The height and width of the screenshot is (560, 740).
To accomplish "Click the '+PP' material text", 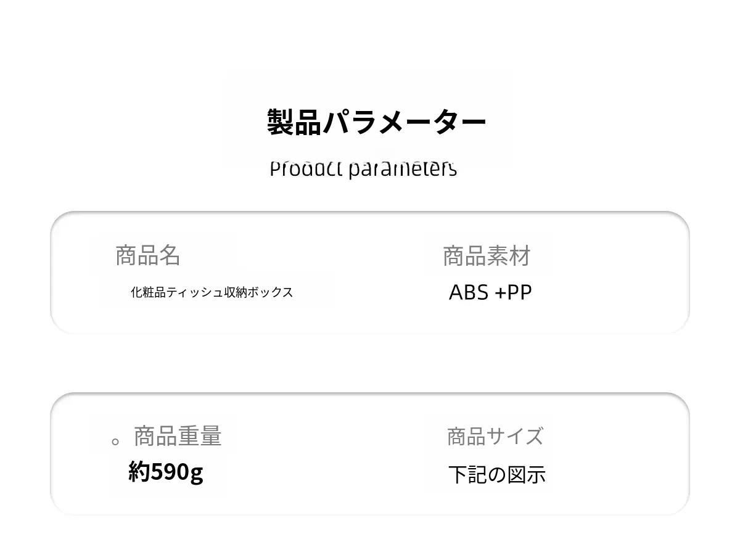I will click(x=513, y=292).
